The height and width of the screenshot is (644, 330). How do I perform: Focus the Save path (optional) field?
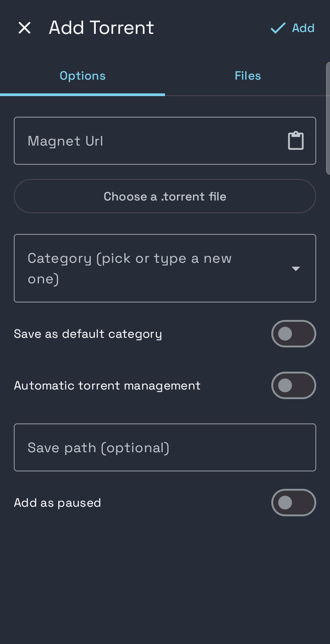[165, 447]
